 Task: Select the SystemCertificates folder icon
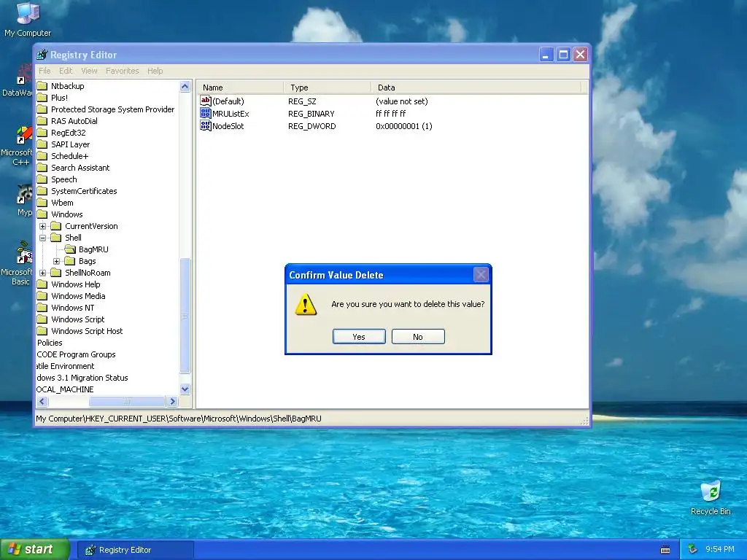tap(42, 191)
